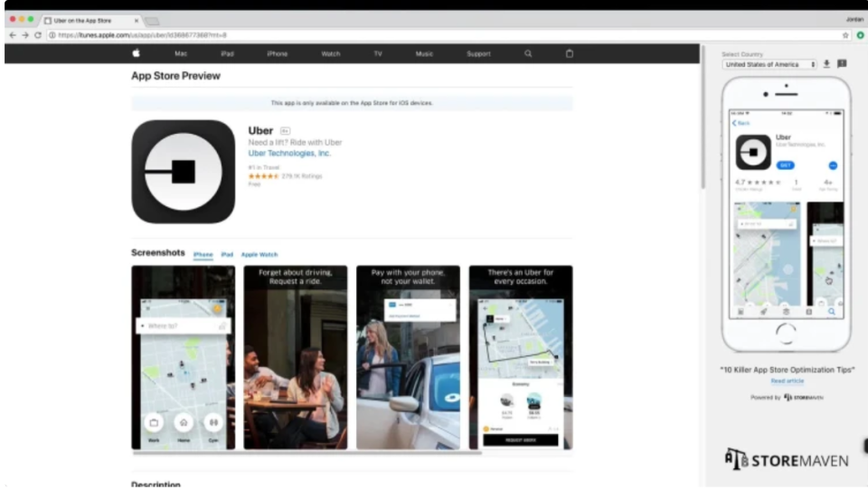Open Support in the Apple navigation

(x=478, y=53)
